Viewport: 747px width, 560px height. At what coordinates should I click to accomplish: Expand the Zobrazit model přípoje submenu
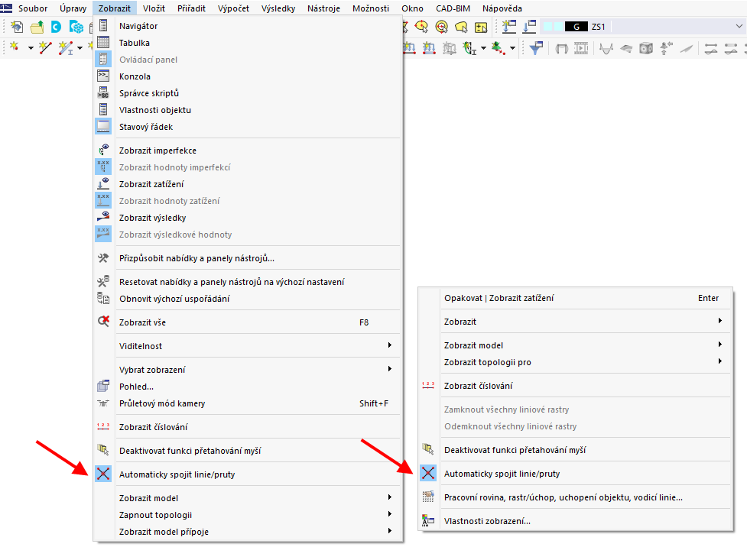tap(246, 532)
